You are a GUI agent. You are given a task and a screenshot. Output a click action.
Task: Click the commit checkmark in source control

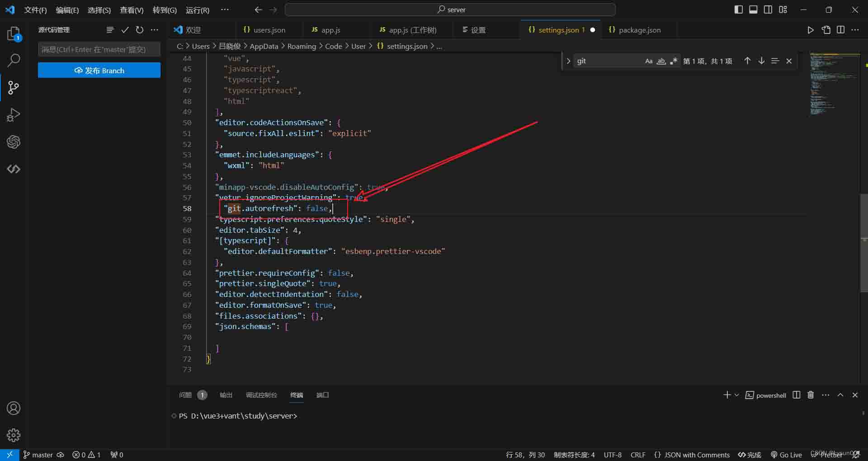[125, 30]
